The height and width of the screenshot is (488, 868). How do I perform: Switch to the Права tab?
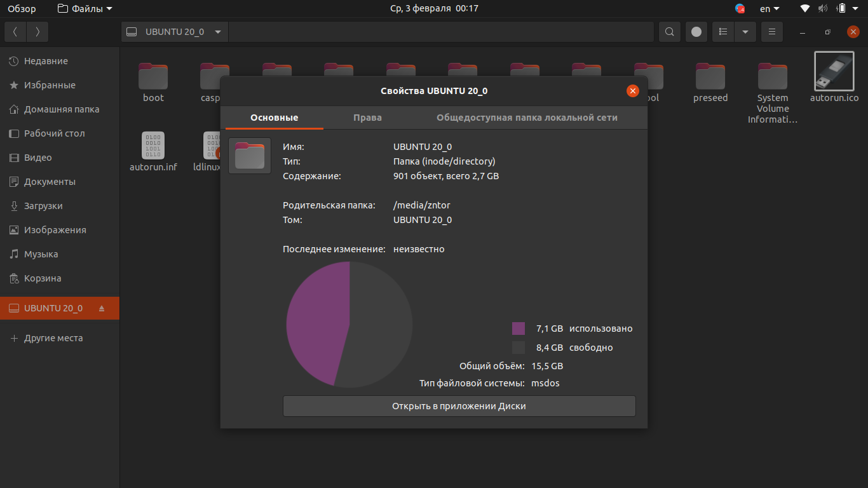[x=367, y=118]
